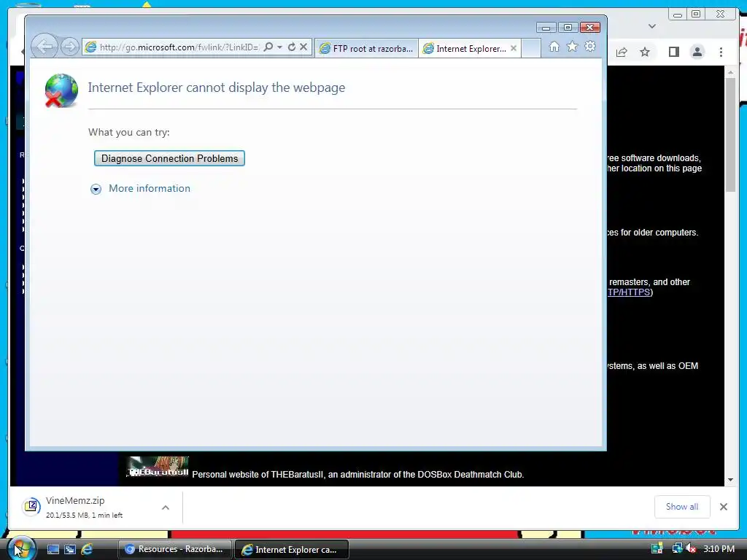Image resolution: width=747 pixels, height=560 pixels.
Task: Restore down the Internet Explorer window
Action: coord(568,28)
